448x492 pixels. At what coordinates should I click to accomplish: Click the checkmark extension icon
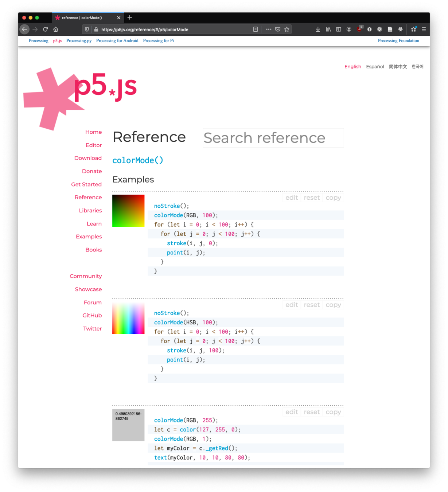(379, 30)
